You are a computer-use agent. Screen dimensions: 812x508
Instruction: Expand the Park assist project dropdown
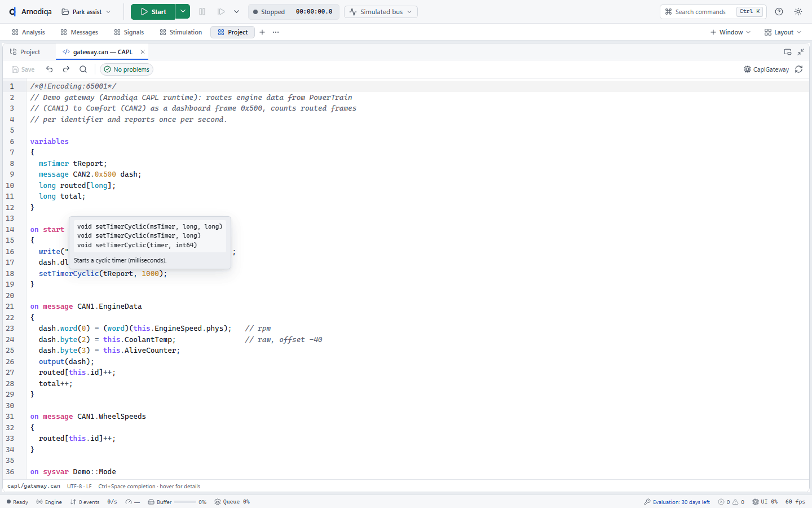[x=86, y=12]
